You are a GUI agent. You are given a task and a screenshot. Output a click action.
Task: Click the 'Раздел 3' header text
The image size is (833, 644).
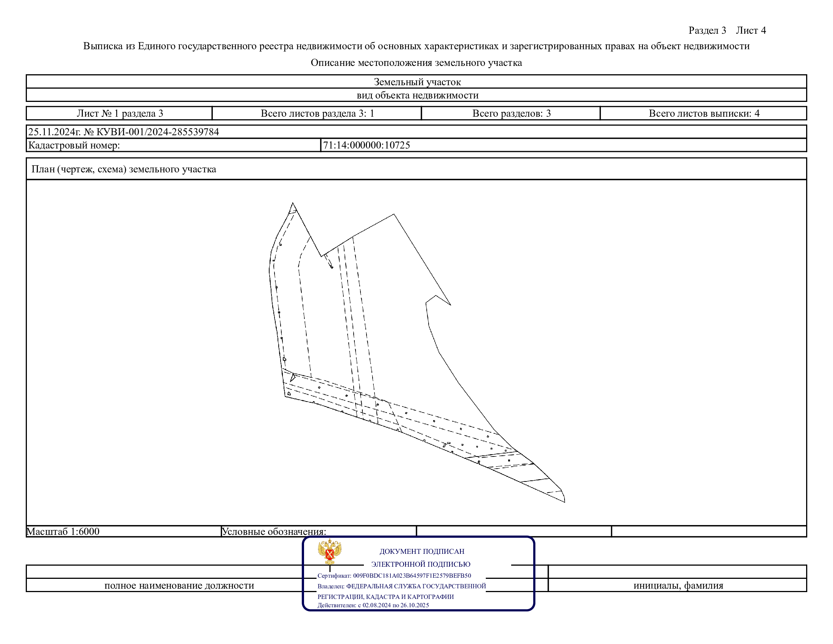tap(707, 30)
